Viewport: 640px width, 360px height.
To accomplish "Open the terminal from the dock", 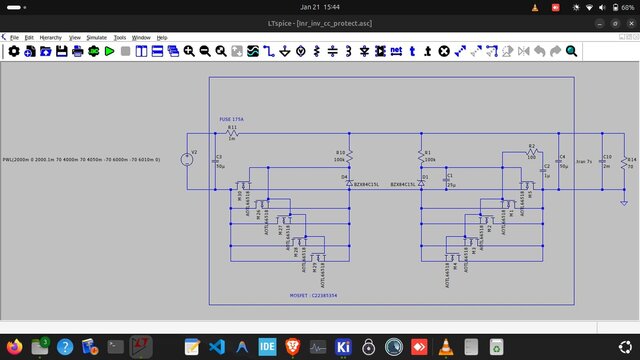I will coord(116,347).
